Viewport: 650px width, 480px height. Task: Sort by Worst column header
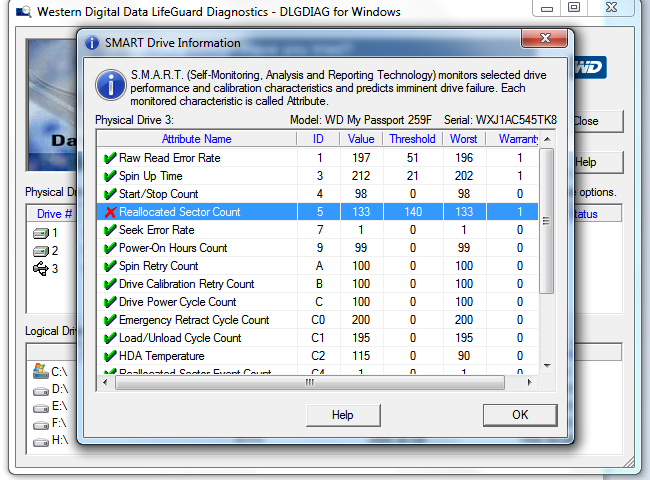(x=464, y=139)
